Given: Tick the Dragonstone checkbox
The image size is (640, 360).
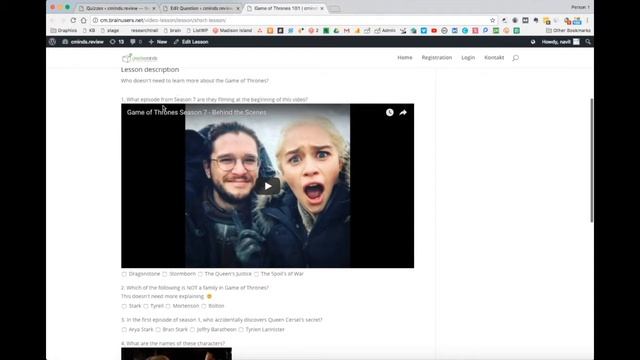Looking at the screenshot, I should [x=124, y=274].
